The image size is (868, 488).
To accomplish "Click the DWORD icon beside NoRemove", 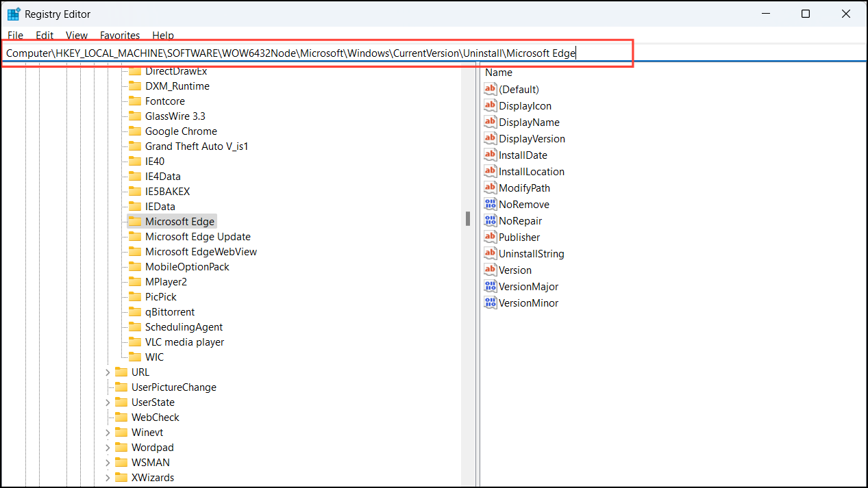I will click(491, 204).
